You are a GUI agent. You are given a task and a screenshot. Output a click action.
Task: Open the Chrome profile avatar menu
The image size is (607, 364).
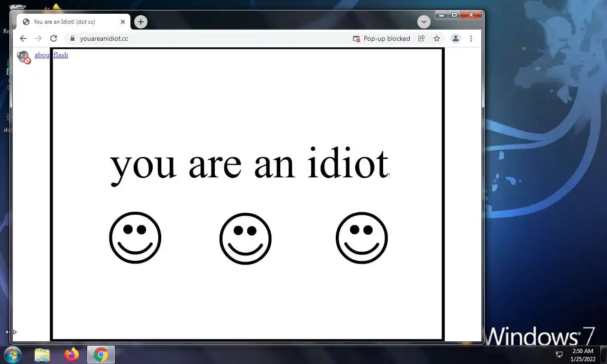456,38
